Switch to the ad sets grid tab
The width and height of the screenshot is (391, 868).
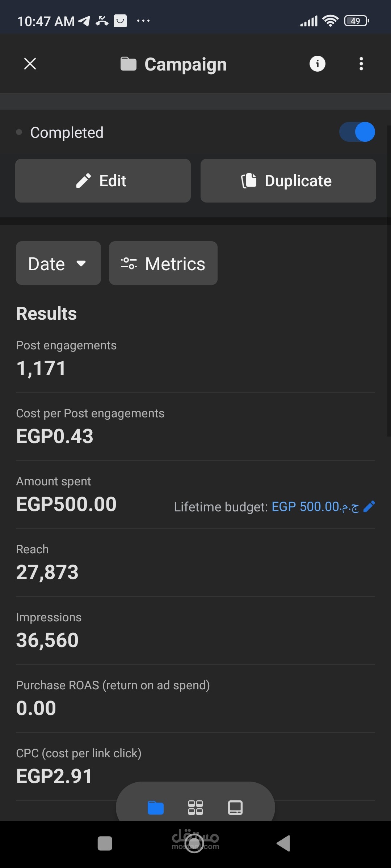[195, 808]
